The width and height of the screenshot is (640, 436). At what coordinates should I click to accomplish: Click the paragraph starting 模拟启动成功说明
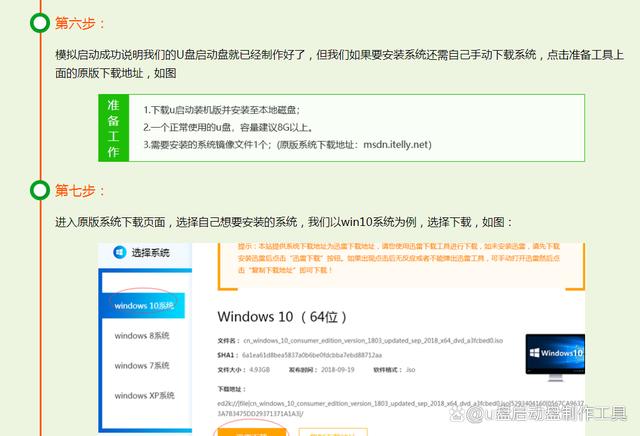coord(340,64)
